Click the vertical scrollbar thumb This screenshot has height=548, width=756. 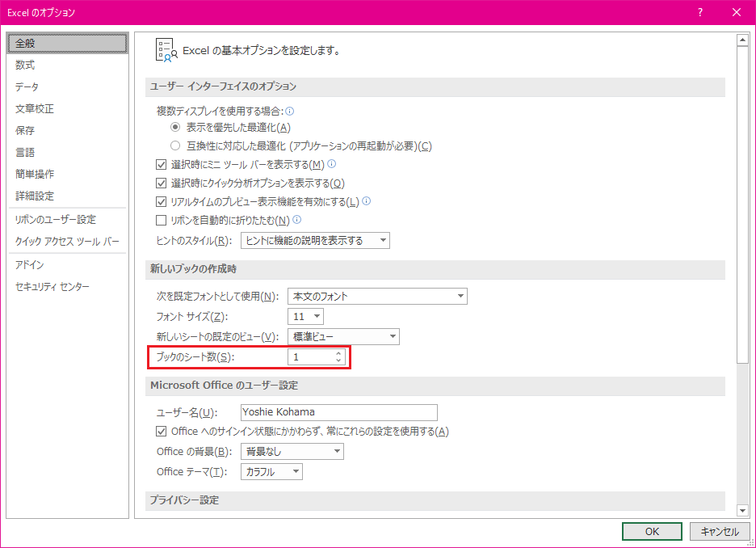pyautogui.click(x=742, y=205)
